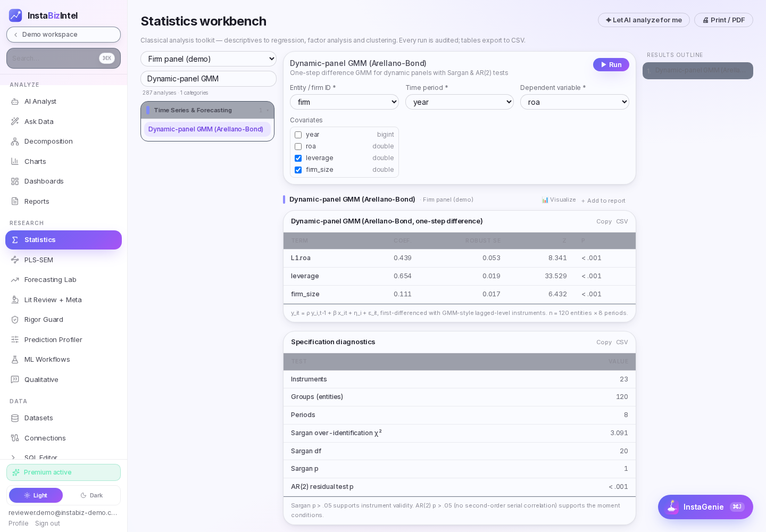Uncheck the firm_size covariate checkbox
Image resolution: width=766 pixels, height=532 pixels.
point(298,170)
